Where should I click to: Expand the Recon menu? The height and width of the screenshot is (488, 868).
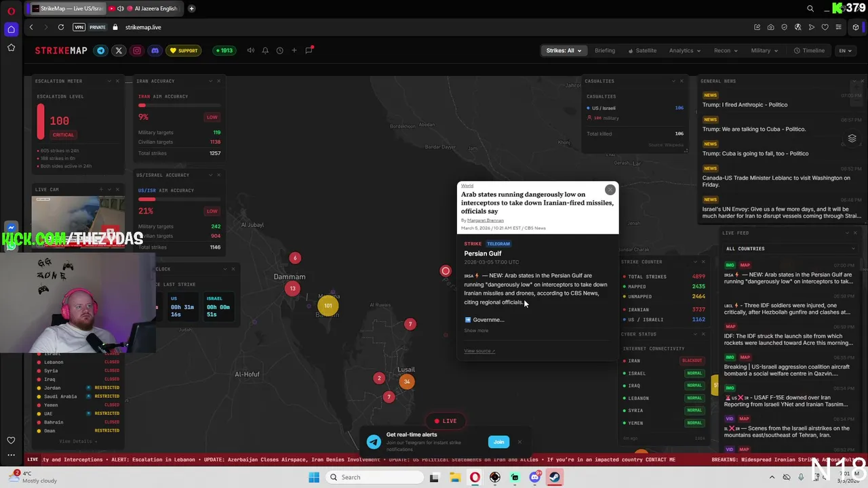726,50
